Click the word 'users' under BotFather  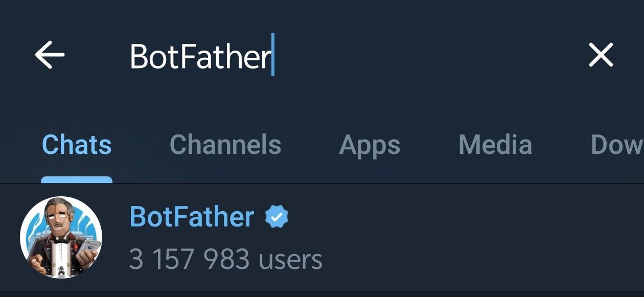coord(290,259)
